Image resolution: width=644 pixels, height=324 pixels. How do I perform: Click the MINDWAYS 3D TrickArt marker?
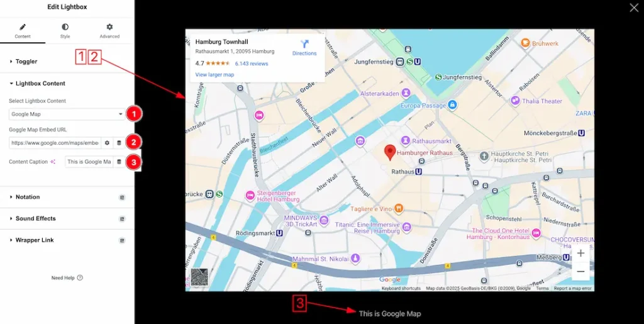(x=324, y=220)
